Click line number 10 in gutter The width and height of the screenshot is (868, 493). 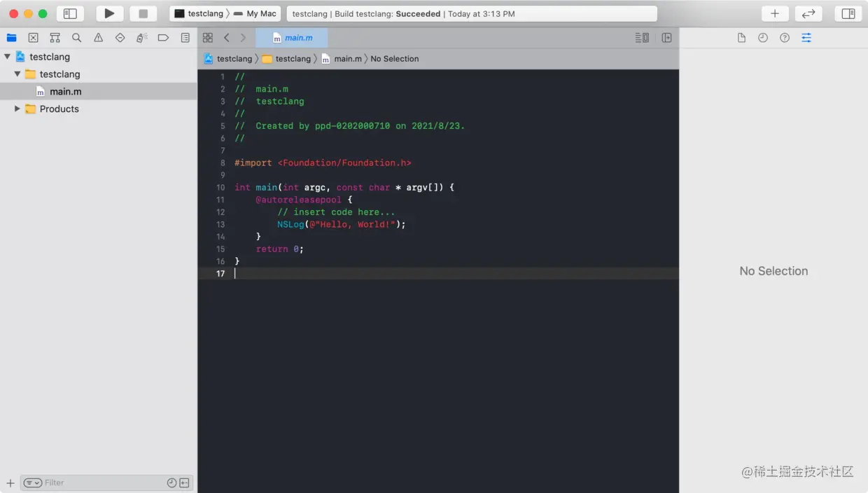point(220,187)
